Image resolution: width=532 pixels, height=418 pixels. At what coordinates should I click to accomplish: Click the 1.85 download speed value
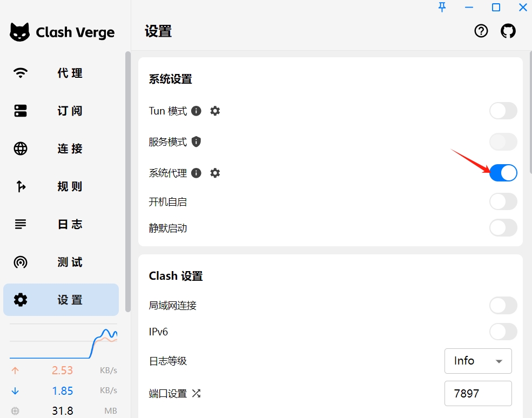click(x=63, y=391)
